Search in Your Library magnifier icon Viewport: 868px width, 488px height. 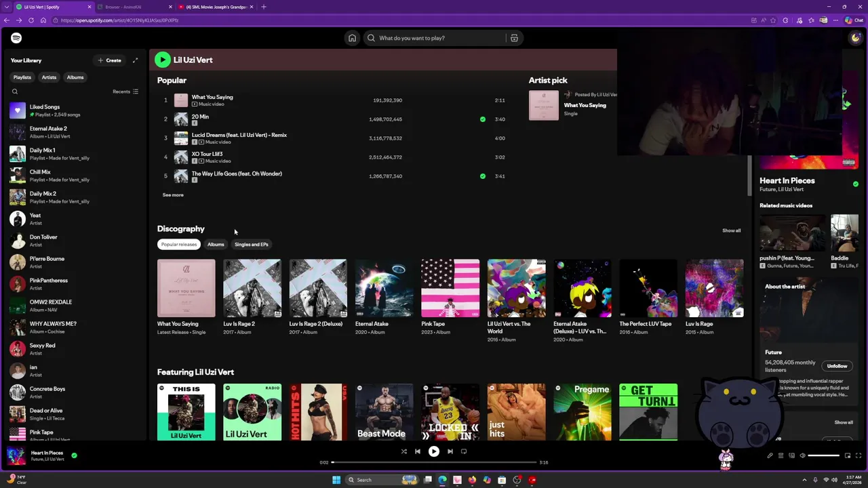15,91
